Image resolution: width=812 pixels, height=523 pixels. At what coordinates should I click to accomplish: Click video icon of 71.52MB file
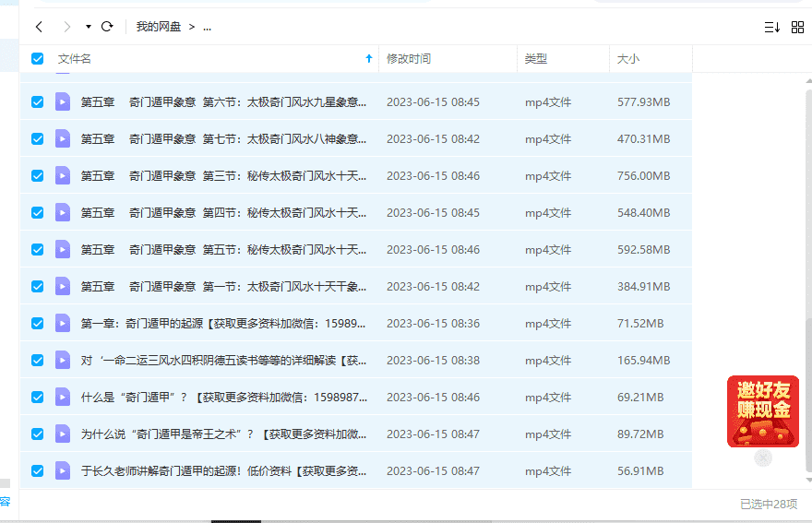click(63, 323)
